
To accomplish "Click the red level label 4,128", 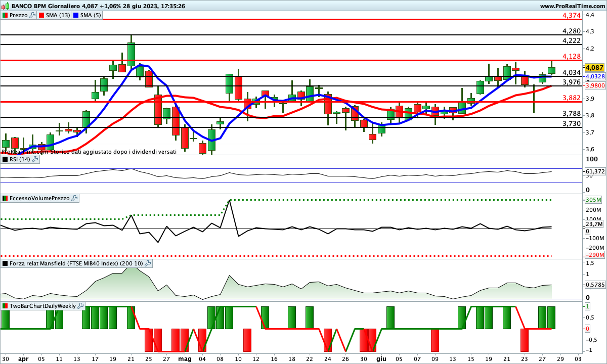I will tap(571, 56).
